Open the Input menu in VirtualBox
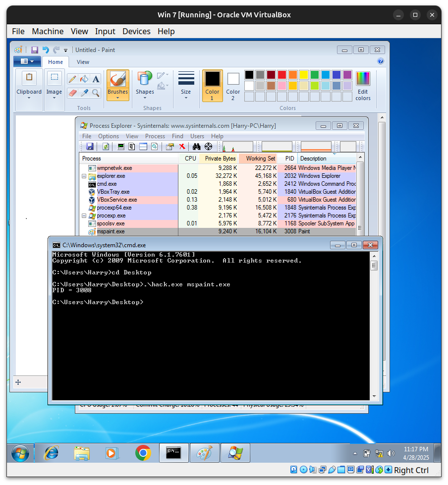Viewport: 448px width, 485px height. tap(105, 31)
